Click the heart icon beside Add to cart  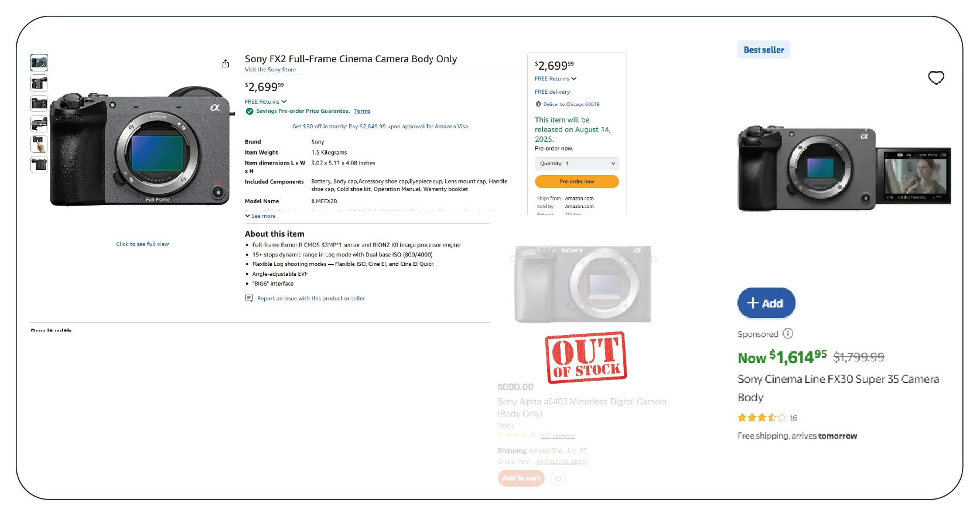click(x=558, y=479)
